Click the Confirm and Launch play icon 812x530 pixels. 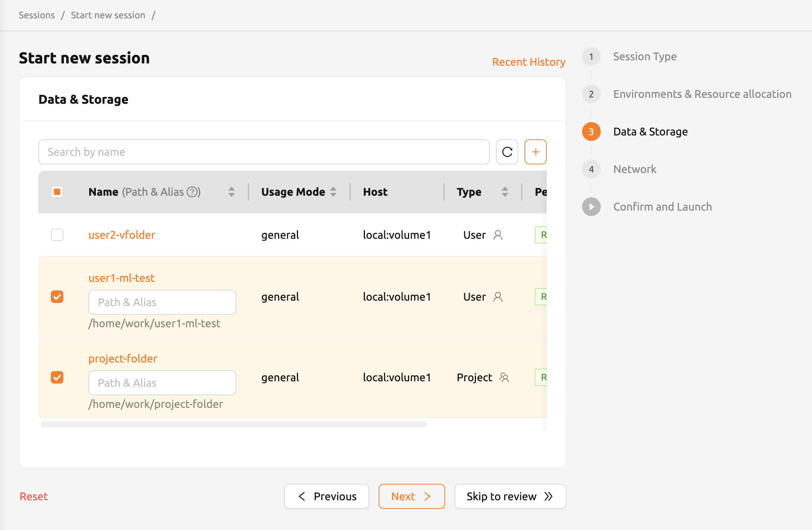click(x=591, y=207)
